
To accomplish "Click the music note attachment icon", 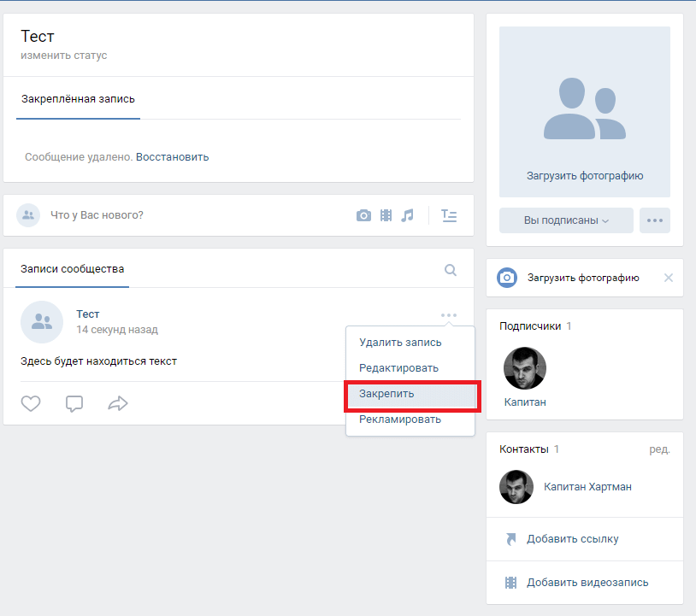I will click(x=408, y=215).
